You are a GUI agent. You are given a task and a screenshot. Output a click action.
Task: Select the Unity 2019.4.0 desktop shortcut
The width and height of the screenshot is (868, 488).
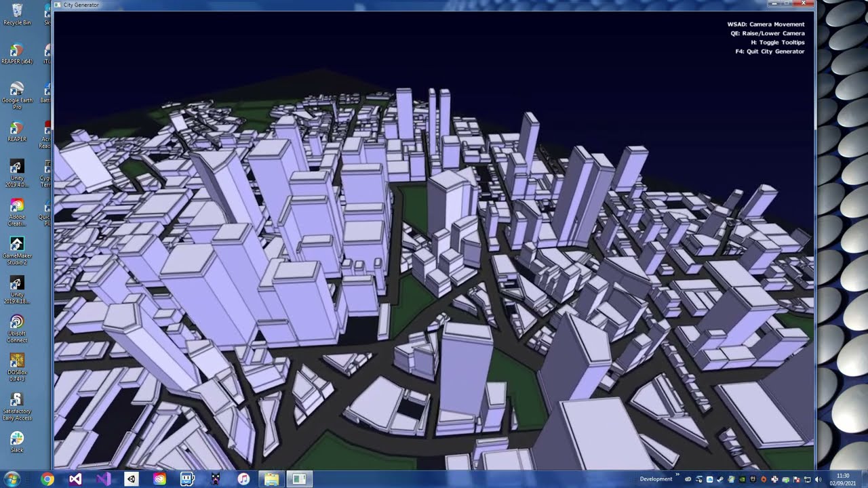pos(17,174)
